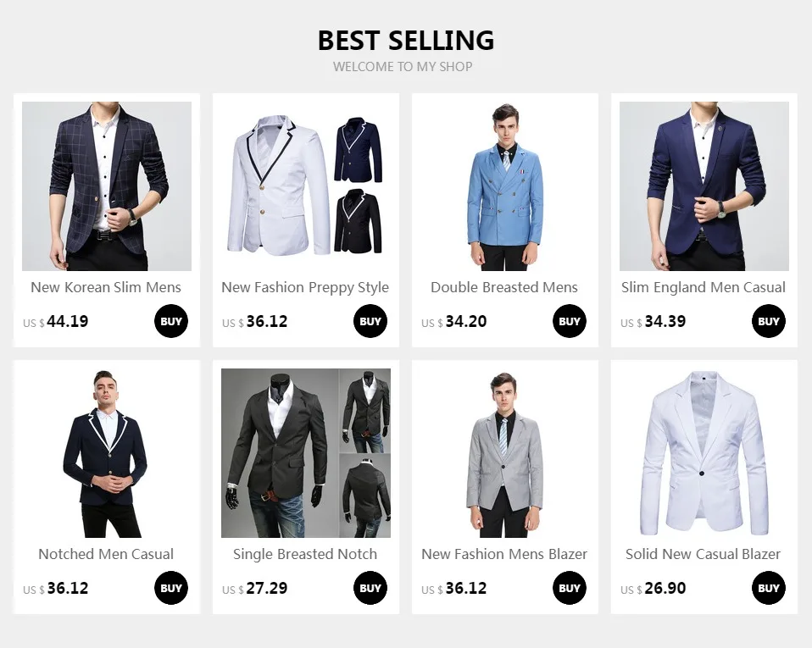812x648 pixels.
Task: Click BUY button for New Fashion Preppy Style
Action: [x=370, y=321]
